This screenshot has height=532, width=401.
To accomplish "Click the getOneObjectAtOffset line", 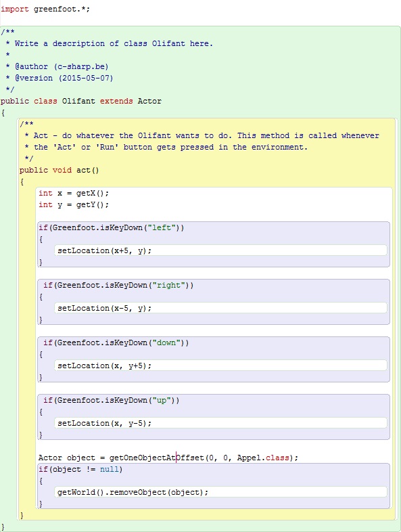I will [x=168, y=458].
